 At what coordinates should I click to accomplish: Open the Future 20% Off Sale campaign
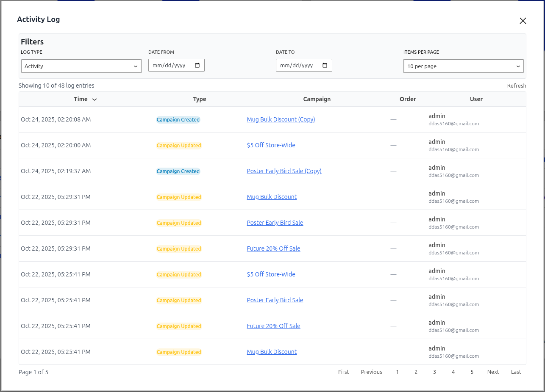coord(273,248)
